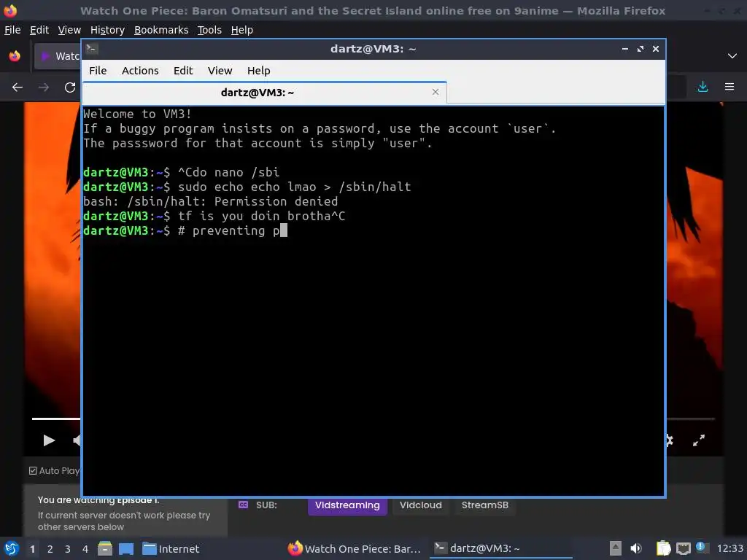Click the Firefox View icon
The height and width of the screenshot is (560, 747).
(15, 56)
